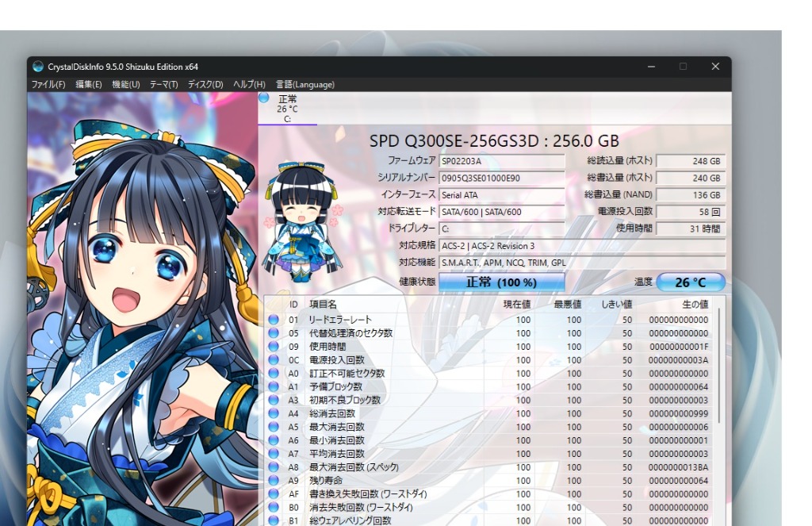The height and width of the screenshot is (526, 812).
Task: Click the status orb for row A9 残り寿命
Action: [274, 481]
